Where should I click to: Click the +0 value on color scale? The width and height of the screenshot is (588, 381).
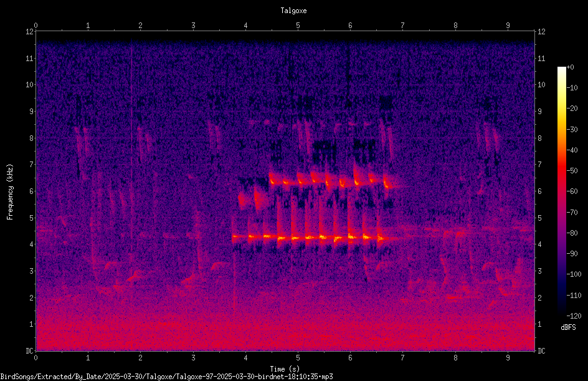pyautogui.click(x=570, y=67)
